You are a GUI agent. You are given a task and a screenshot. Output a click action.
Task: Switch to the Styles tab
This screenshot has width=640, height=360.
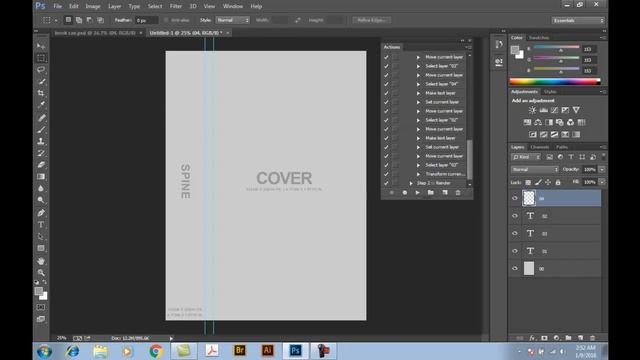[x=550, y=92]
